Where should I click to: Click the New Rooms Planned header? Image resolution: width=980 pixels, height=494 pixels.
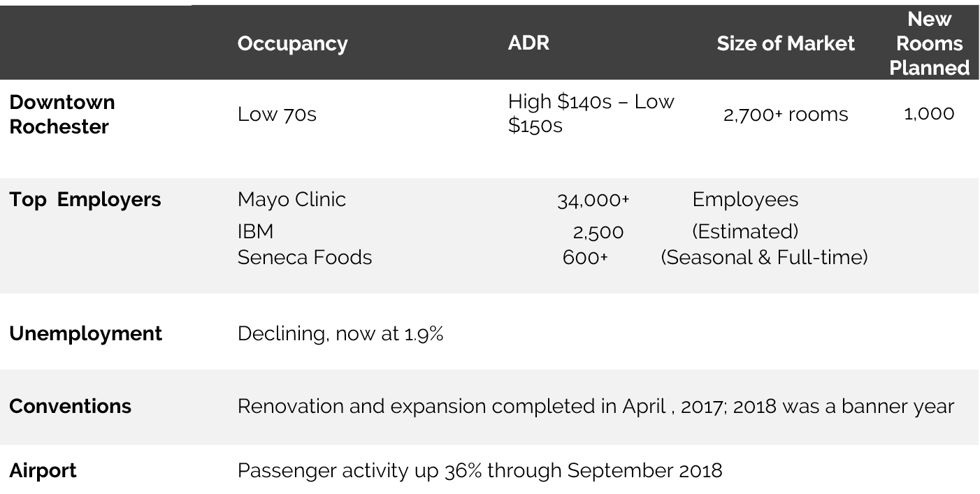(x=930, y=43)
